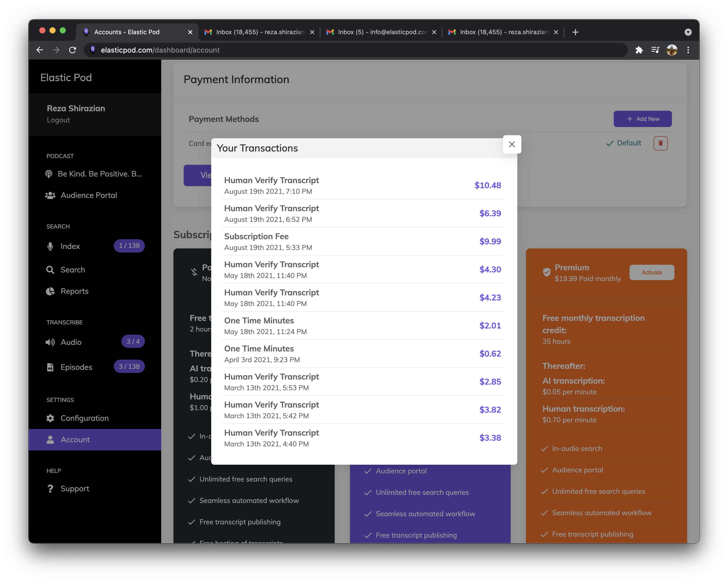
Task: Click the Logout link
Action: (x=58, y=120)
